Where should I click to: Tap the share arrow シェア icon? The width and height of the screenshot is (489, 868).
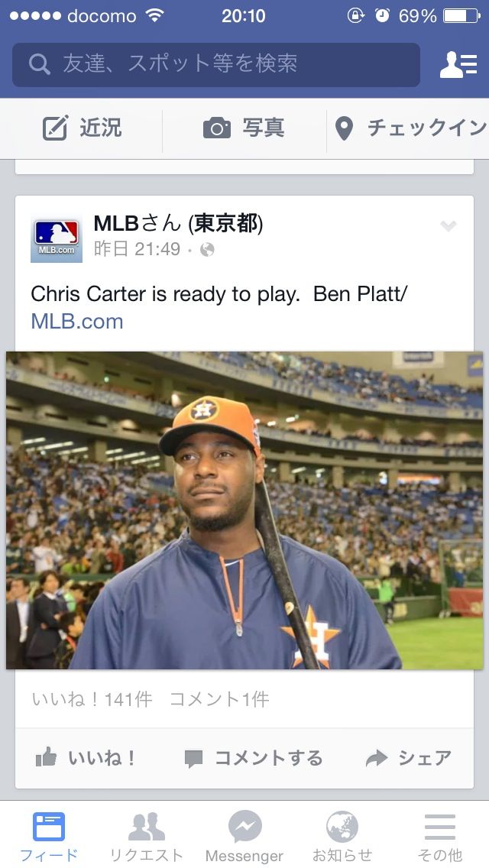[377, 758]
